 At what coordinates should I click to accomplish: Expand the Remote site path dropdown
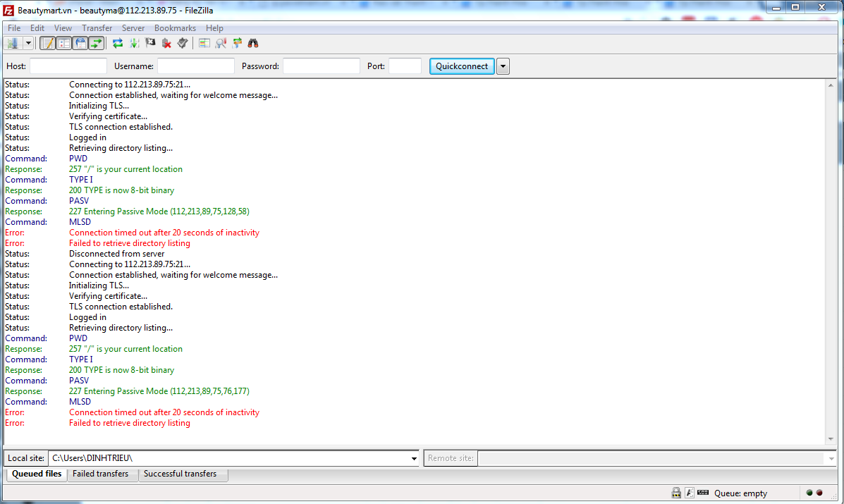coord(831,458)
